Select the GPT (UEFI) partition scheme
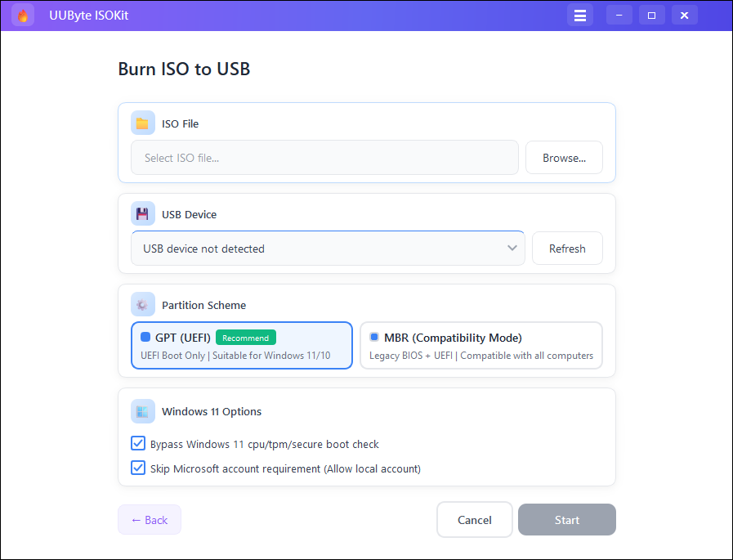733x560 pixels. click(x=242, y=345)
